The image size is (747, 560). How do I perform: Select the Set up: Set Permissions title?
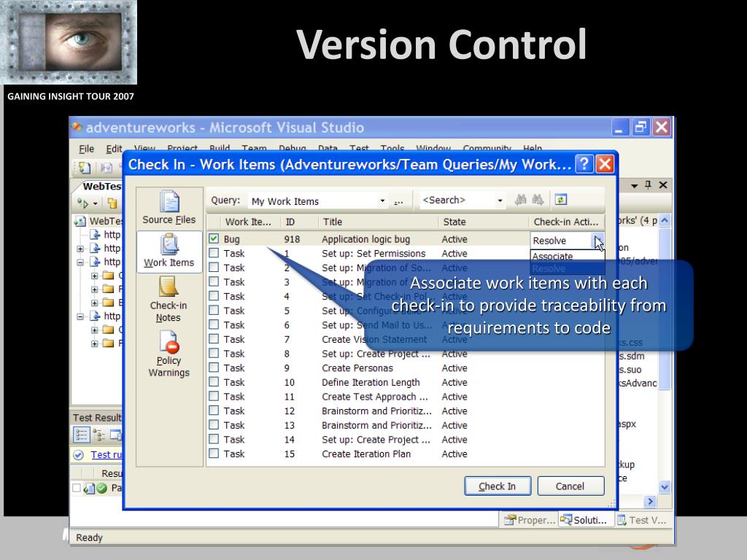pyautogui.click(x=373, y=253)
